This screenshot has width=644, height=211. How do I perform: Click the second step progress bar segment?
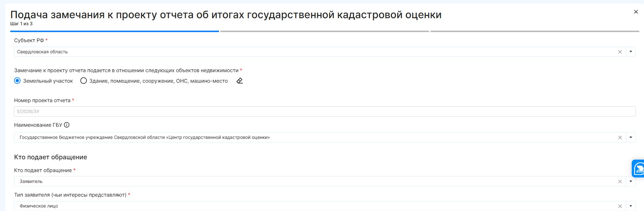click(x=325, y=31)
